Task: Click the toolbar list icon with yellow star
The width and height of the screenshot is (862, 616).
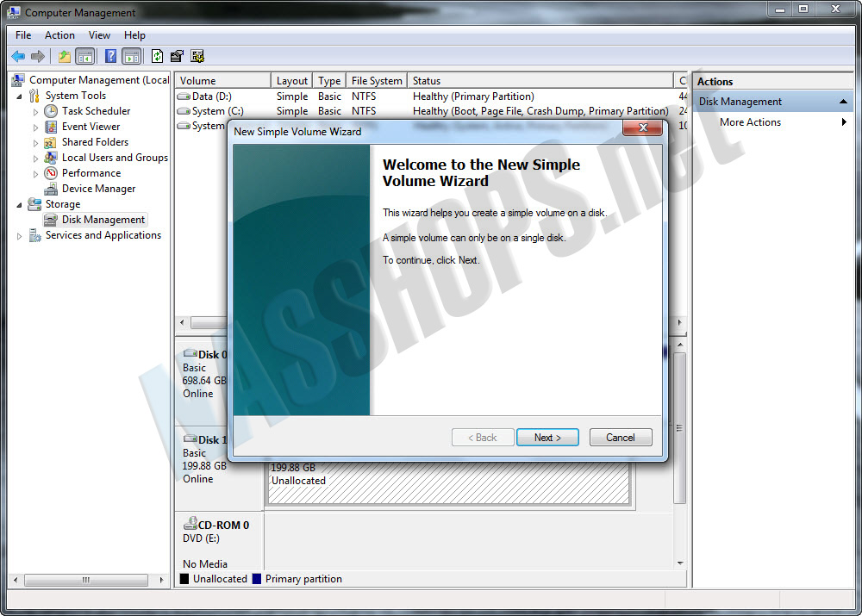Action: coord(197,56)
